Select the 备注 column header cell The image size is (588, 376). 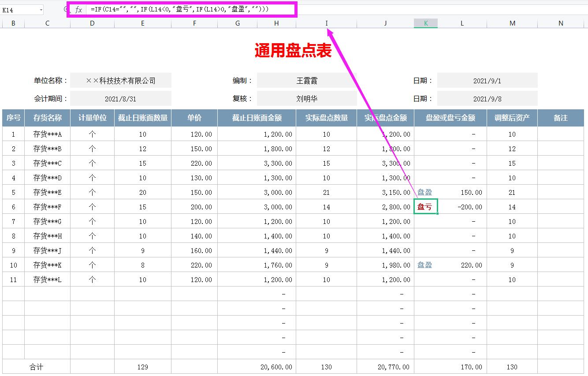coord(560,118)
